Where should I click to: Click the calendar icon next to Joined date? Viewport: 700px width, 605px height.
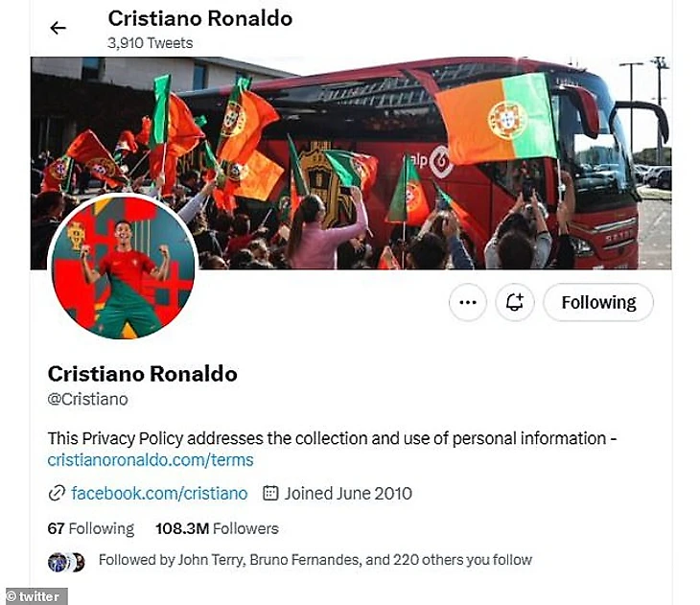pyautogui.click(x=270, y=493)
